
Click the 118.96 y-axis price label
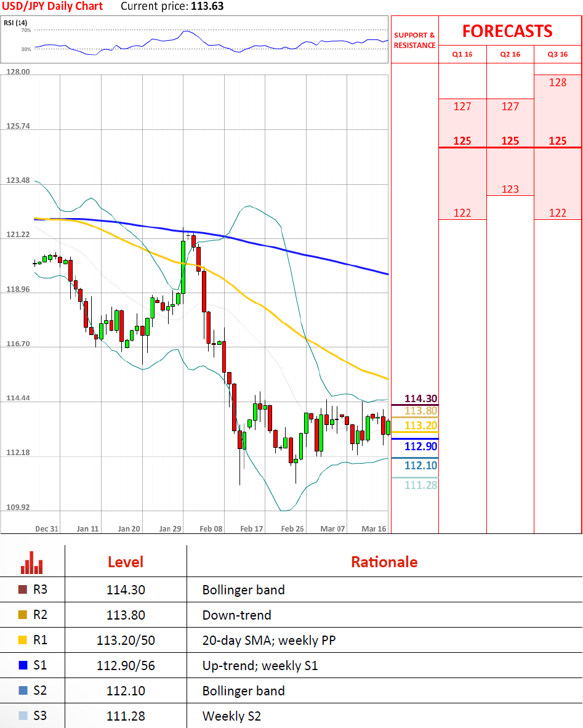(x=18, y=289)
